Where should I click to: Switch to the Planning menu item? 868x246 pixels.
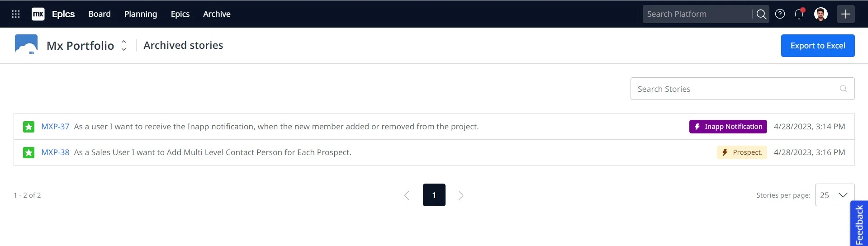click(141, 14)
